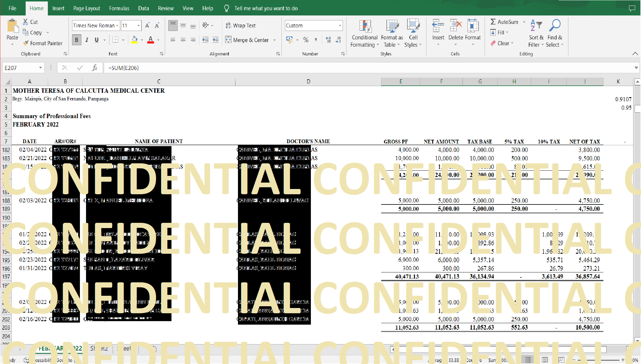The image size is (641, 364).
Task: Open Find & Select magnifier
Action: (x=554, y=26)
